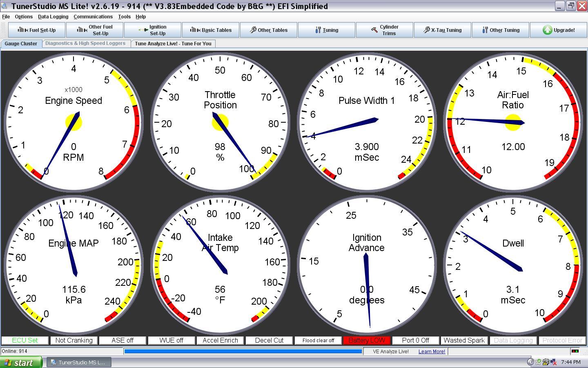Image resolution: width=588 pixels, height=368 pixels.
Task: Open the Other Tuning toolbar menu
Action: tap(501, 30)
